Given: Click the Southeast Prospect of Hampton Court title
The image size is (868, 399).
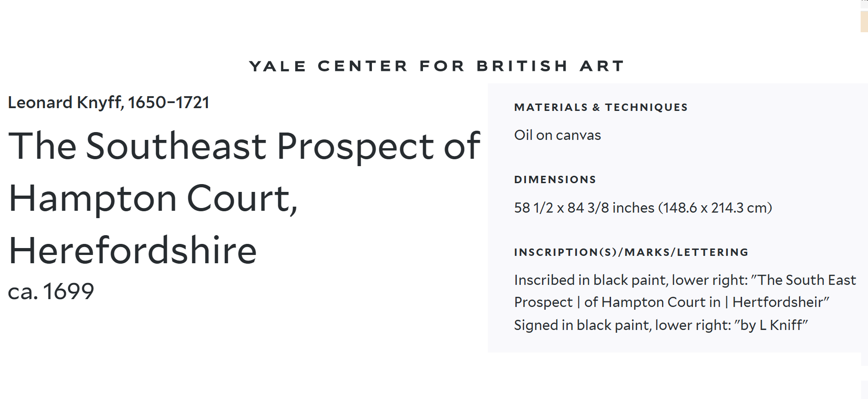Looking at the screenshot, I should pyautogui.click(x=244, y=198).
